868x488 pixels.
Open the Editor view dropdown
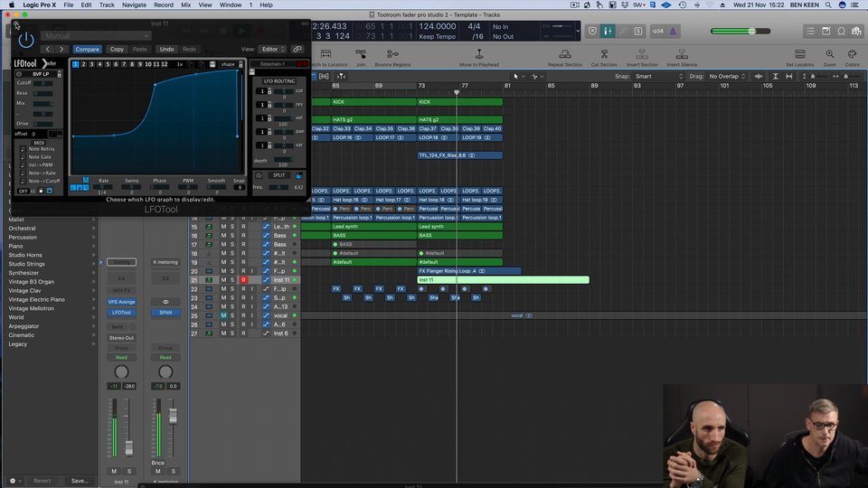tap(273, 49)
